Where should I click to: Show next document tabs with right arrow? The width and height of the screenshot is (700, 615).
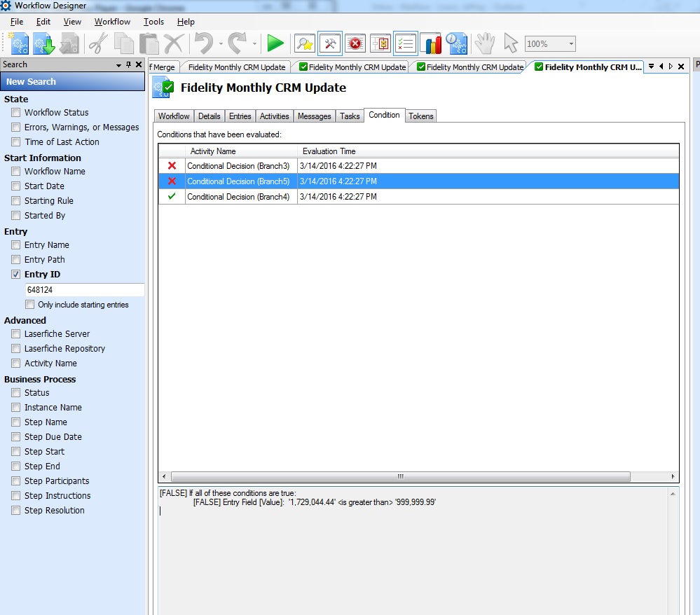pos(671,67)
